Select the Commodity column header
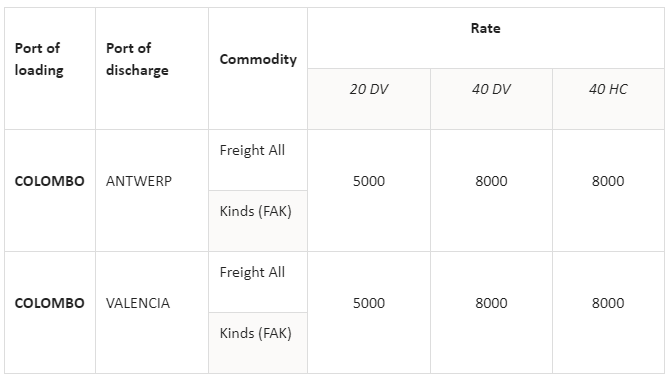The width and height of the screenshot is (672, 382). 258,69
